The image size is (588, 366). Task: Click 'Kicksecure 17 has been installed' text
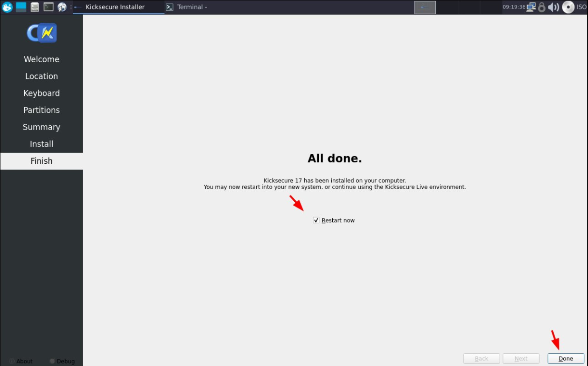(x=335, y=180)
